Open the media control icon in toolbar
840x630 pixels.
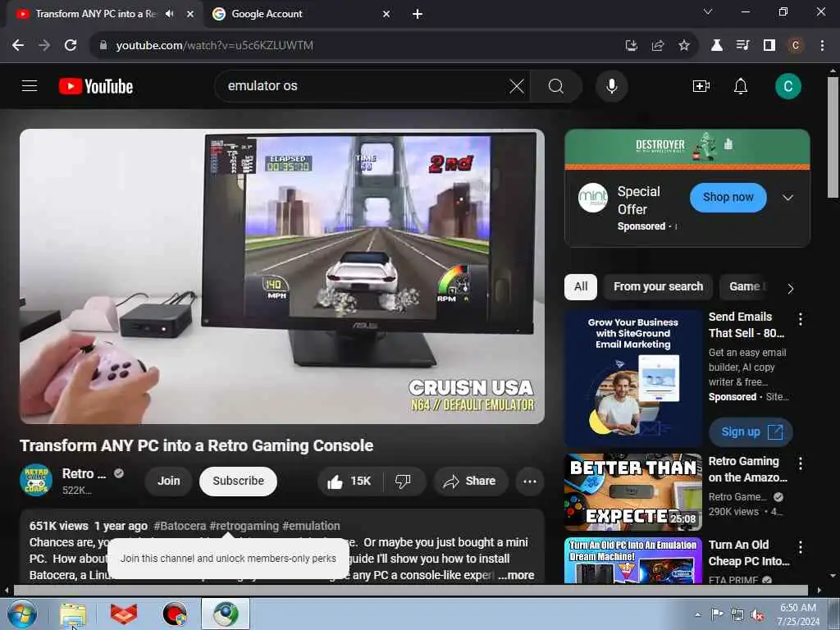click(742, 46)
